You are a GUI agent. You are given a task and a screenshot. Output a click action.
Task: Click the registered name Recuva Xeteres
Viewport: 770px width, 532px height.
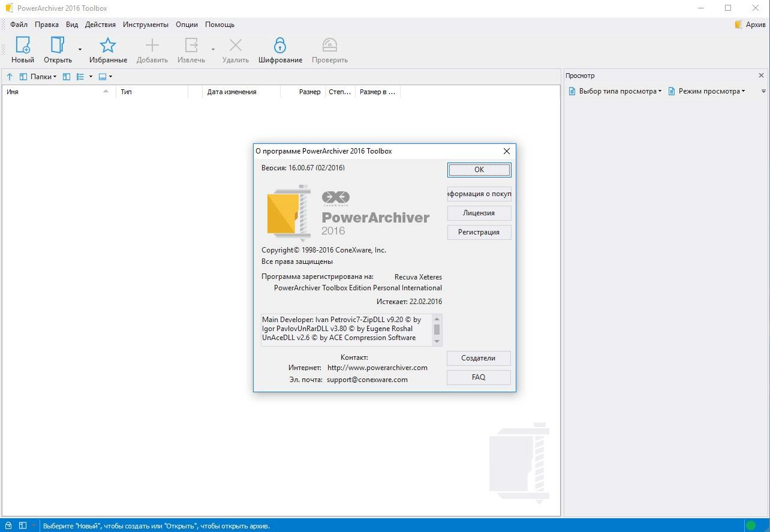click(418, 277)
